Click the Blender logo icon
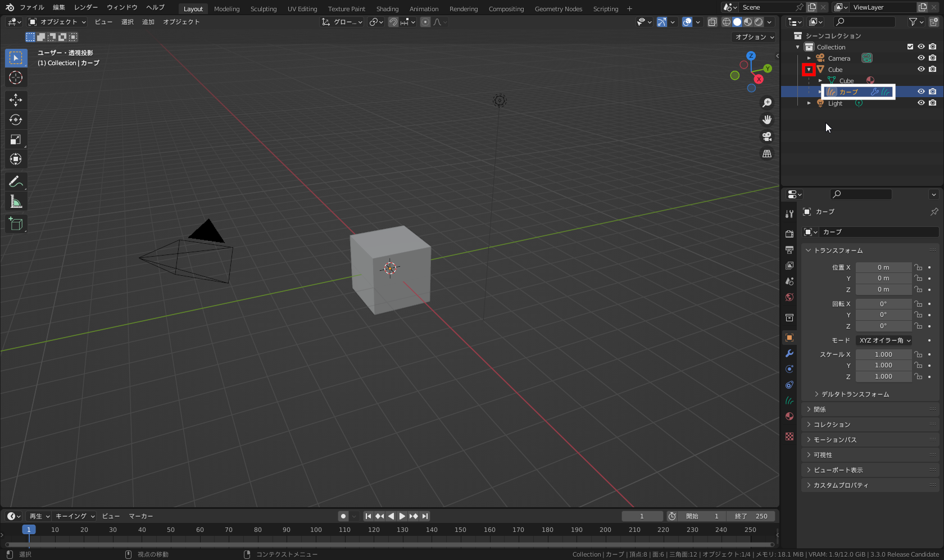Screen dimensions: 944x560 10,7
